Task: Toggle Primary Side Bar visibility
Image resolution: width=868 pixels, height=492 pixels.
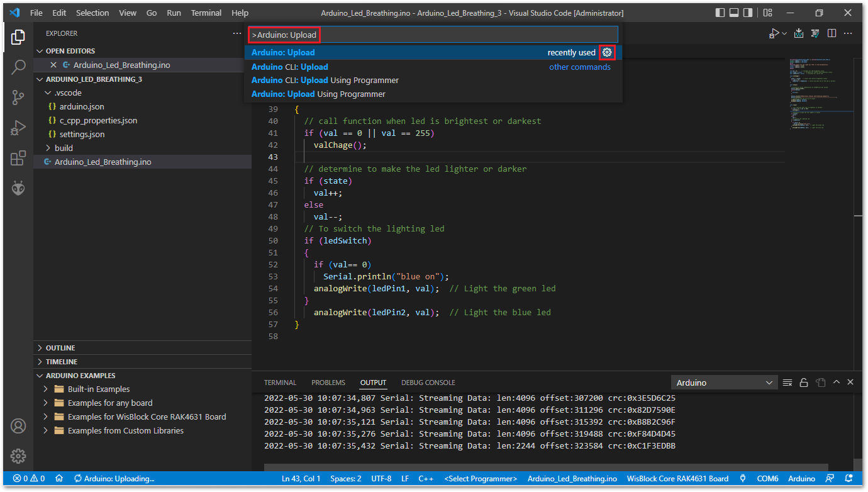Action: coord(720,13)
